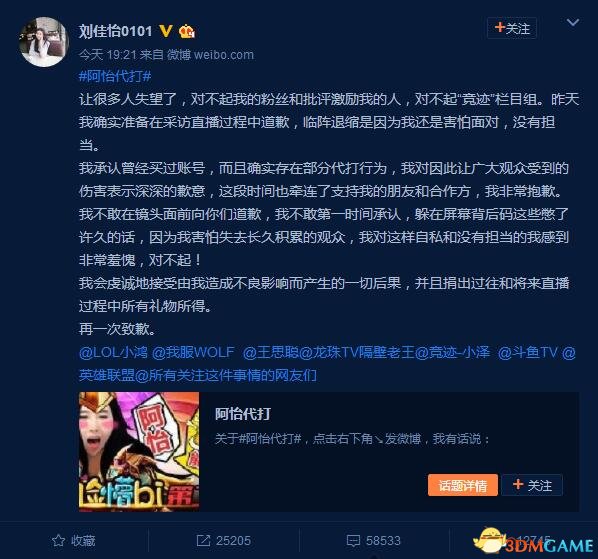The image size is (598, 559).
Task: Click the orange 话题详情 button
Action: 463,485
